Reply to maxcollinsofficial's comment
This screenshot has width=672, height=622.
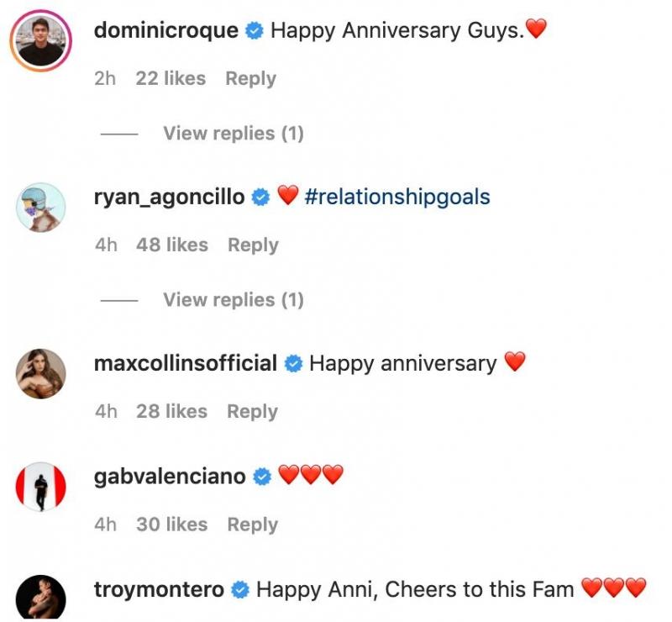252,412
